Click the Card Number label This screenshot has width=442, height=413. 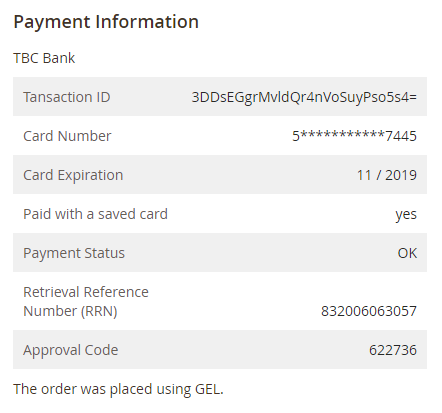tap(67, 136)
